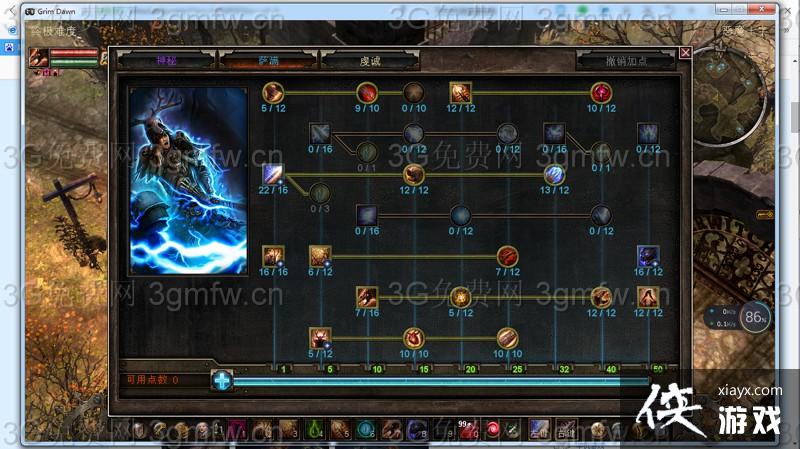Activate hotbar slot 5 skill
Image resolution: width=800 pixels, height=449 pixels.
pyautogui.click(x=340, y=430)
